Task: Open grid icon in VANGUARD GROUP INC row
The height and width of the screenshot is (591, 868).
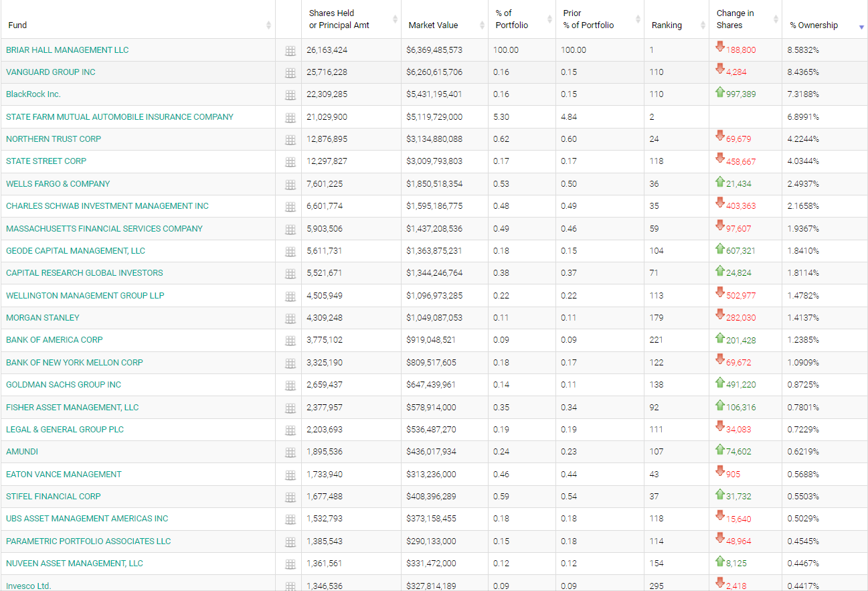Action: (x=290, y=73)
